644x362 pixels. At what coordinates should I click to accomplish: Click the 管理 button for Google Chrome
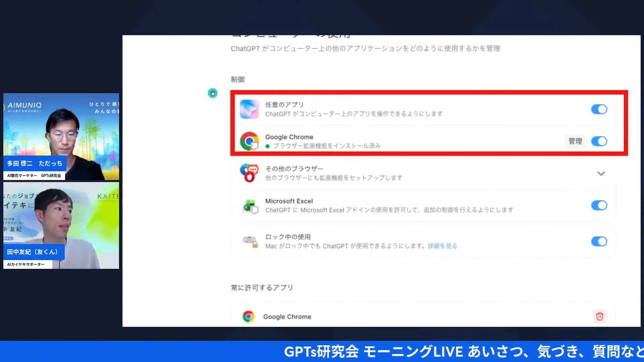[575, 141]
